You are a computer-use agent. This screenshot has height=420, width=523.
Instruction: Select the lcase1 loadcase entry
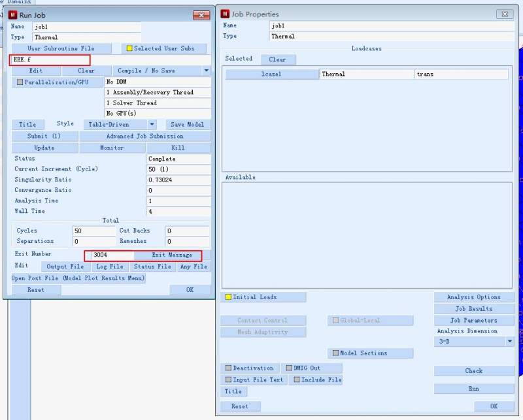[x=271, y=74]
